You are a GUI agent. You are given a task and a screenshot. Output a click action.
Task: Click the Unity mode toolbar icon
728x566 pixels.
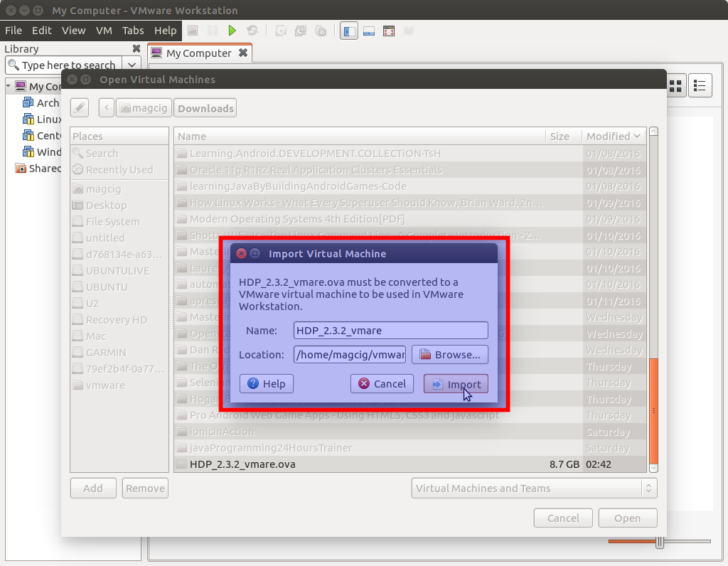(x=409, y=31)
